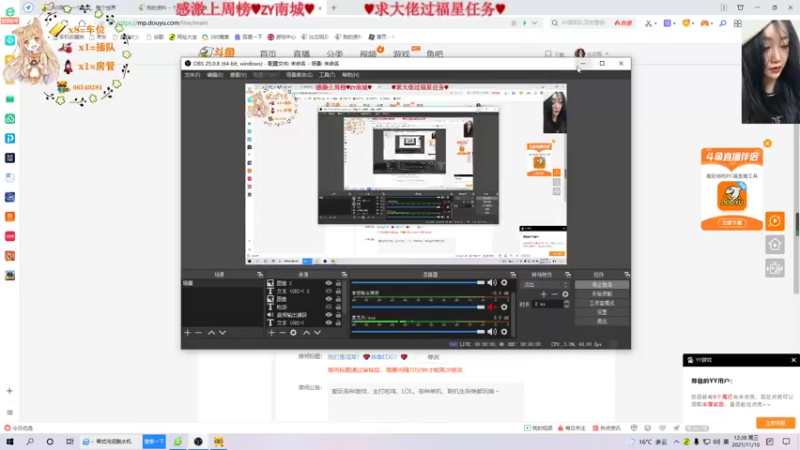Toggle the eye icon of the bottom 文本 (GDI+) source
The image size is (800, 450).
[329, 322]
